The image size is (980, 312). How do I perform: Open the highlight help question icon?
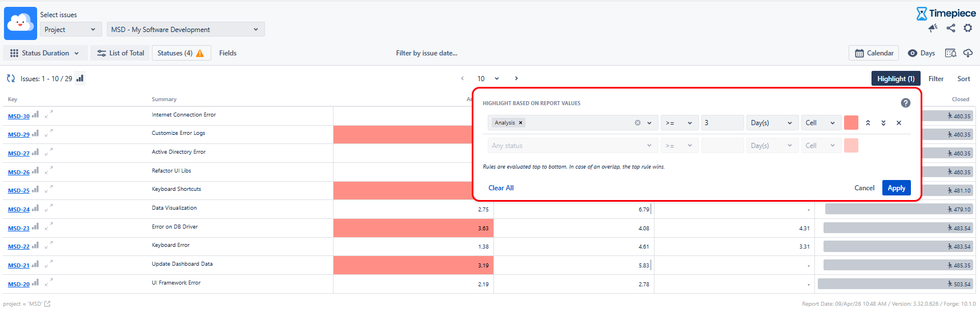(906, 103)
